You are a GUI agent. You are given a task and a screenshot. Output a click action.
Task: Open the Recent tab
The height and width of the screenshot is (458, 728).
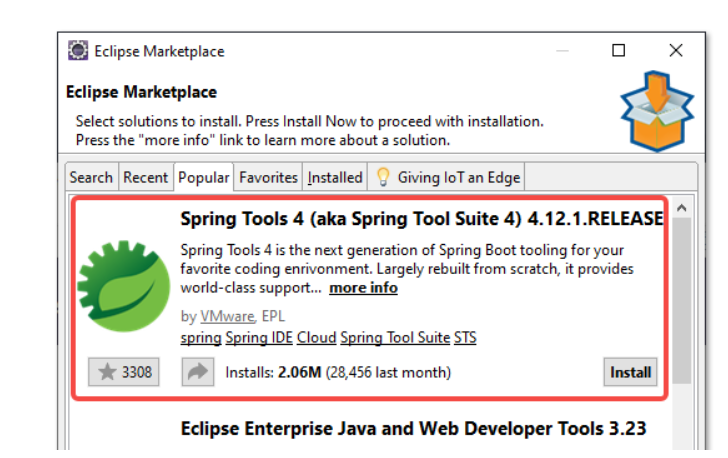[145, 177]
